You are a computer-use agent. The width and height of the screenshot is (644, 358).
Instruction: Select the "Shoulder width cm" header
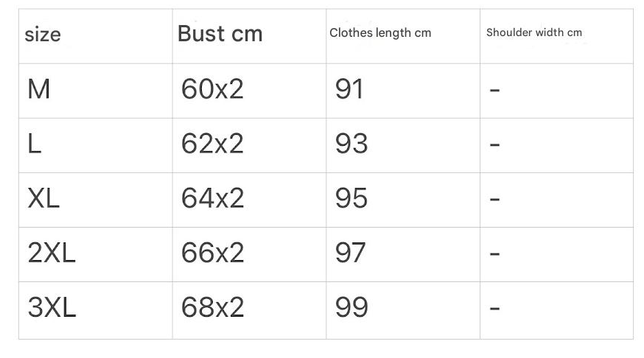tap(533, 32)
